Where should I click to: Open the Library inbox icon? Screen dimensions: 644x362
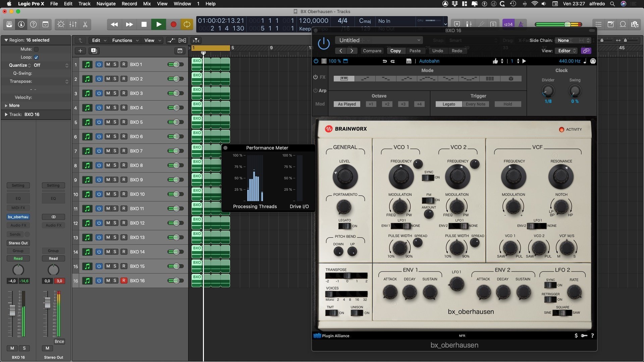click(x=9, y=24)
